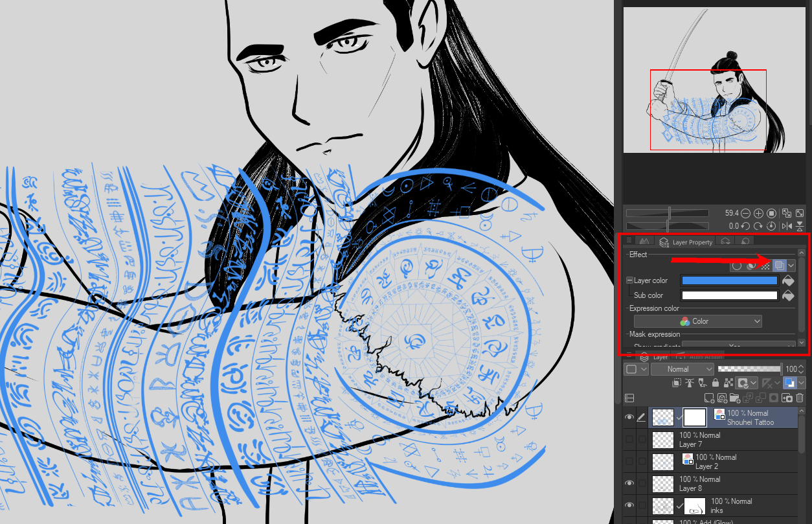Image resolution: width=812 pixels, height=524 pixels.
Task: Show the hidden Layer 7
Action: click(x=629, y=440)
